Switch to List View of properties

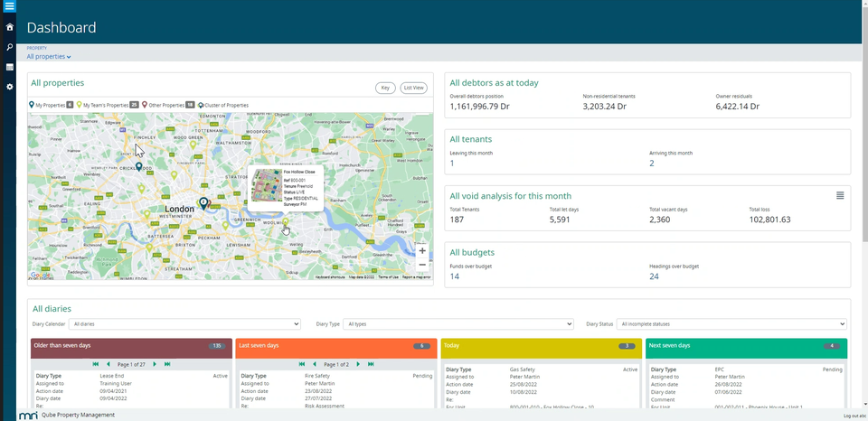[x=413, y=88]
